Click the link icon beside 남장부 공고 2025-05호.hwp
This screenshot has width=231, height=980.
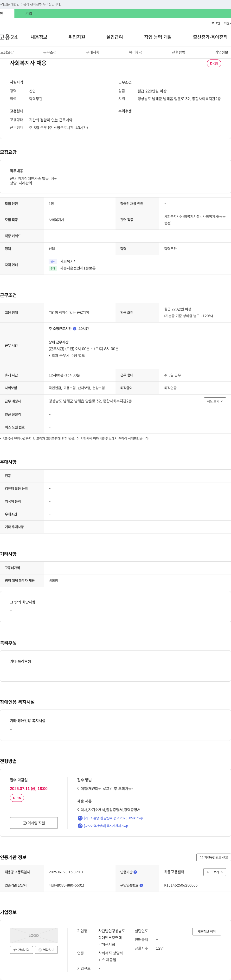tap(80, 818)
